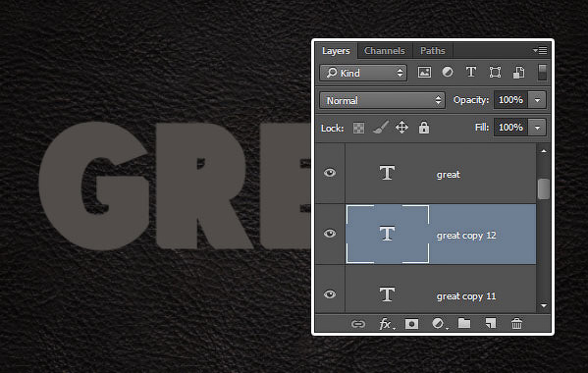Open the Opacity slider dropdown arrow
Image resolution: width=588 pixels, height=373 pixels.
click(x=537, y=100)
